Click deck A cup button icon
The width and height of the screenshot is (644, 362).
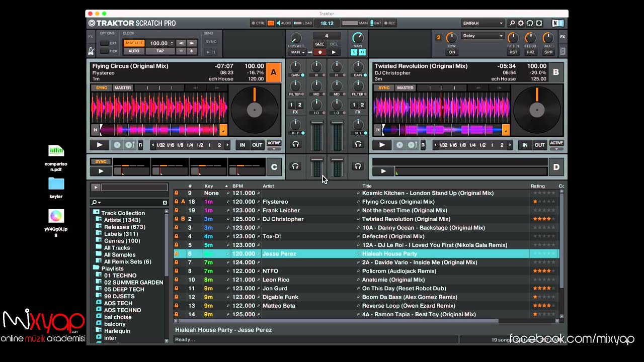pos(129,145)
